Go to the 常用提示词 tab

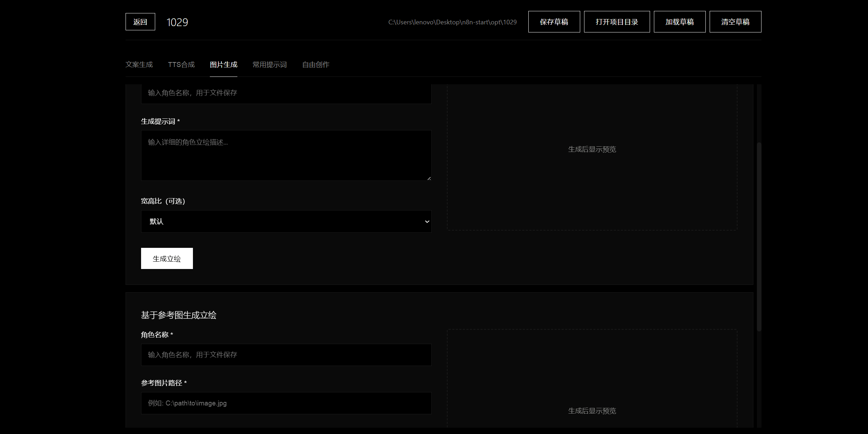269,65
